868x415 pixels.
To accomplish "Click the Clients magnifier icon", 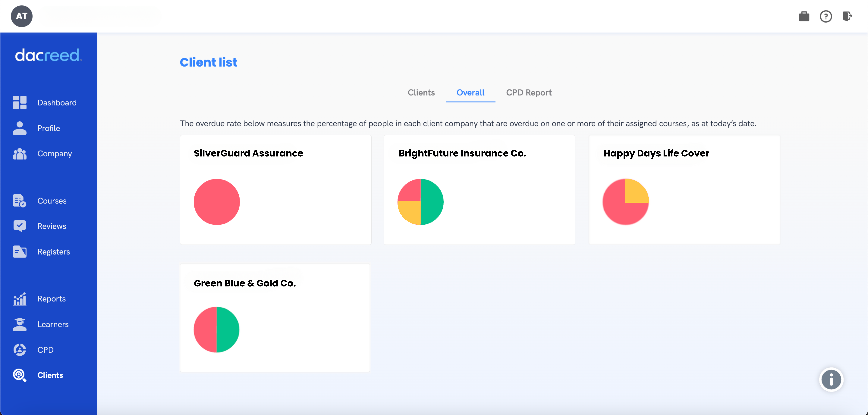I will [20, 375].
